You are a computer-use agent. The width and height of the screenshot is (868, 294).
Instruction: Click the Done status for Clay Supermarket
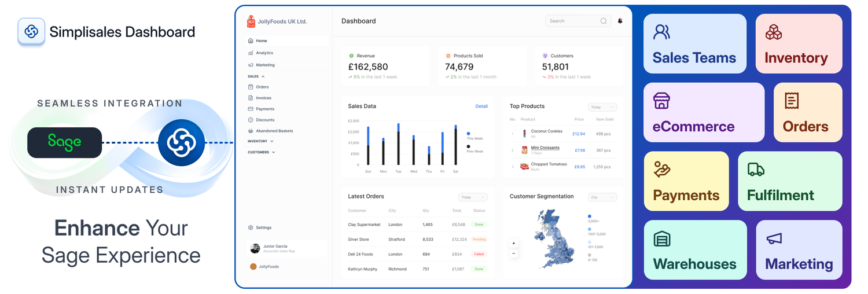tap(480, 224)
